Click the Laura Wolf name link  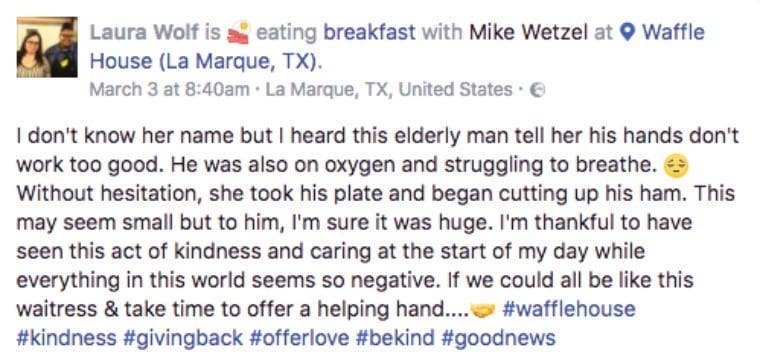144,33
